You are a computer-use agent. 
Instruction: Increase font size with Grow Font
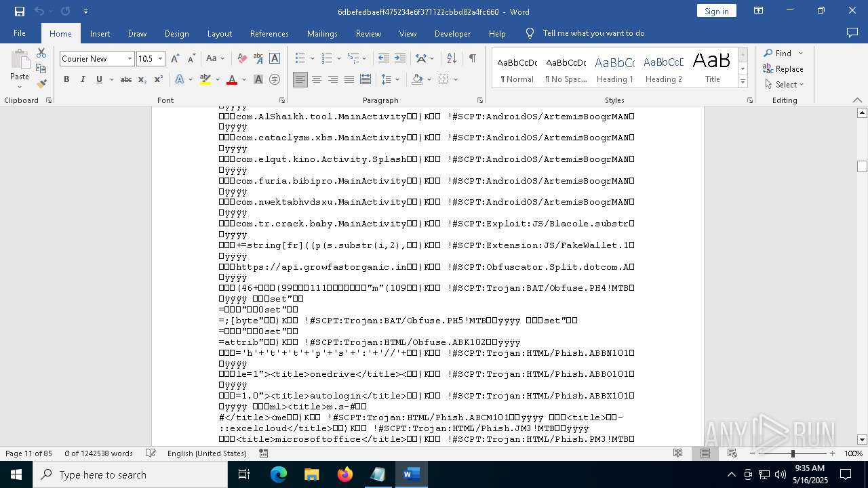pos(176,59)
